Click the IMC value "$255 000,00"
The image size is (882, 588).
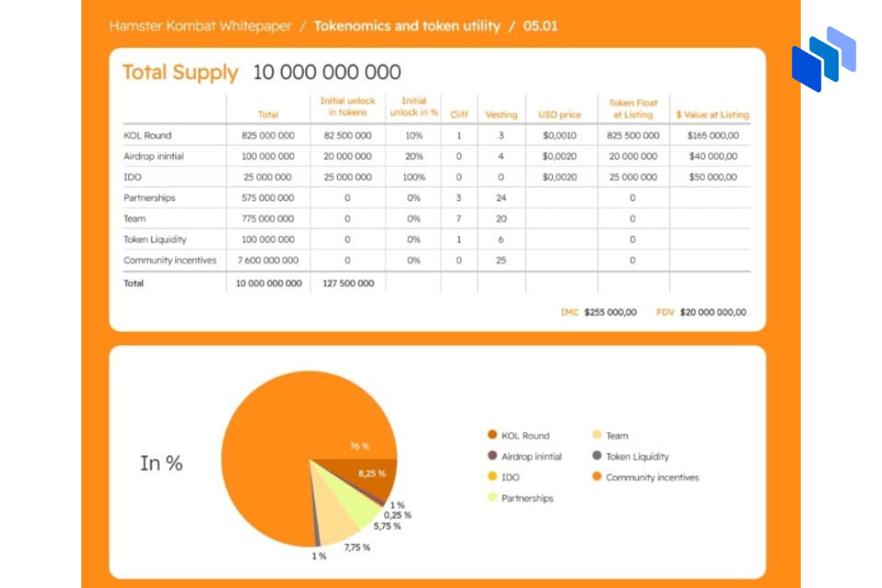click(610, 312)
